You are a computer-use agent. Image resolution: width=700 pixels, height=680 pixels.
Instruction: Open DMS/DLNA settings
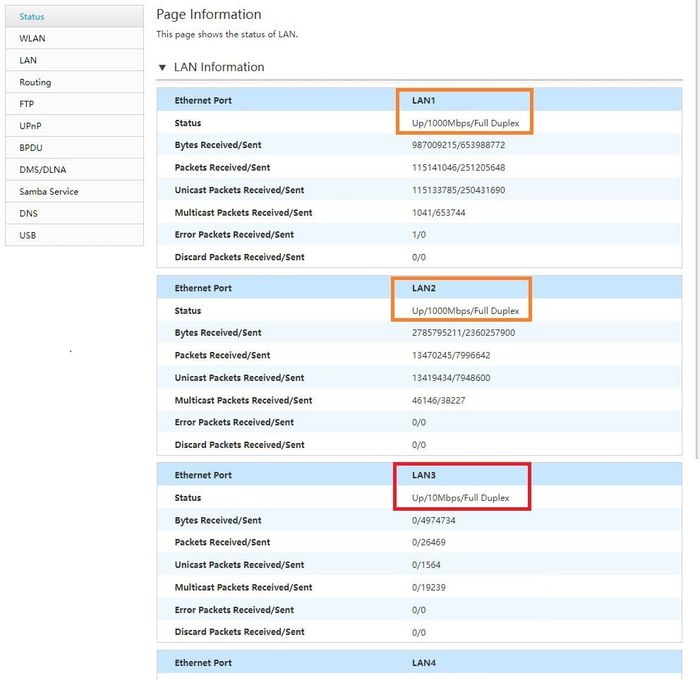click(x=75, y=170)
